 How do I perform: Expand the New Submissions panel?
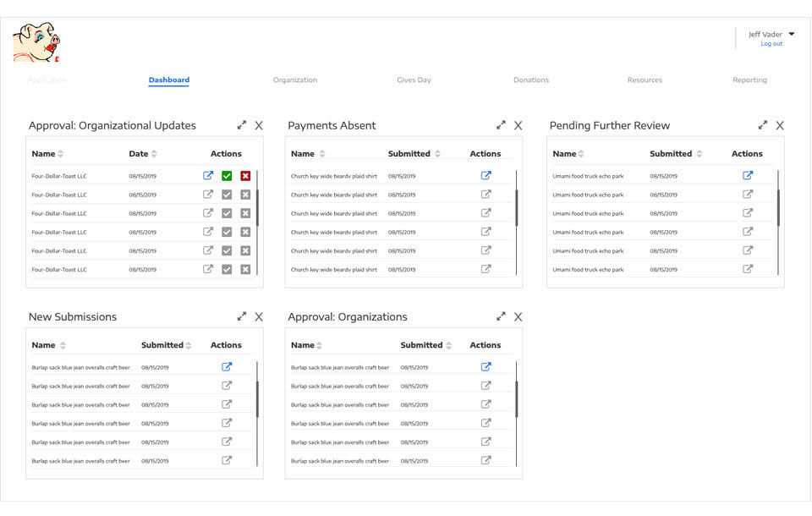[242, 316]
